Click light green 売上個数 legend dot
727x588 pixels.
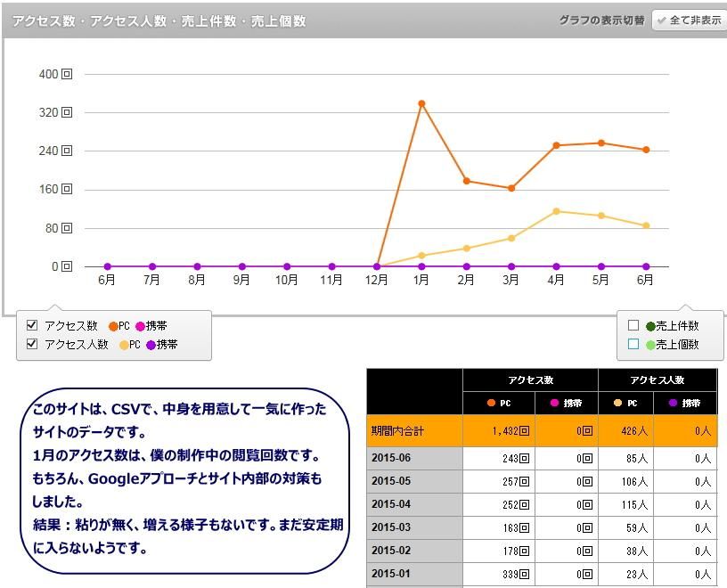click(x=650, y=345)
